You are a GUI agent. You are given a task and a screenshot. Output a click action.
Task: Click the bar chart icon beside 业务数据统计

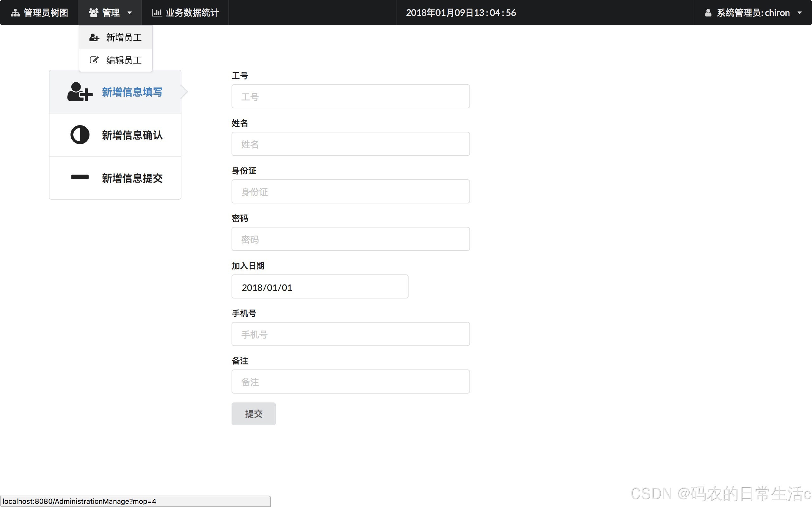pyautogui.click(x=157, y=12)
